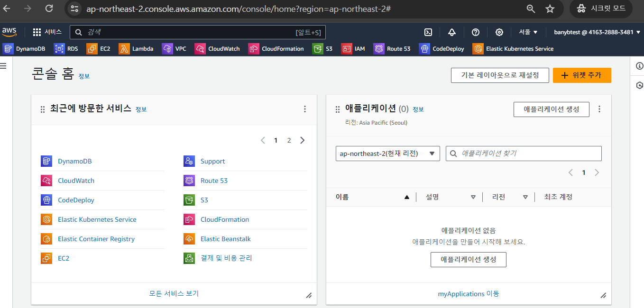Open the left navigation hamburger menu

tap(3, 65)
